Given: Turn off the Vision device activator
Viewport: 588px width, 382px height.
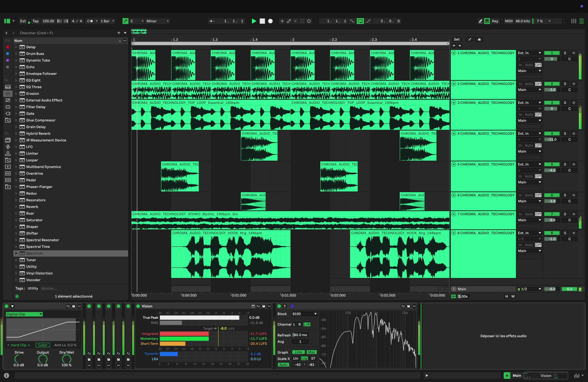Looking at the screenshot, I should point(138,306).
